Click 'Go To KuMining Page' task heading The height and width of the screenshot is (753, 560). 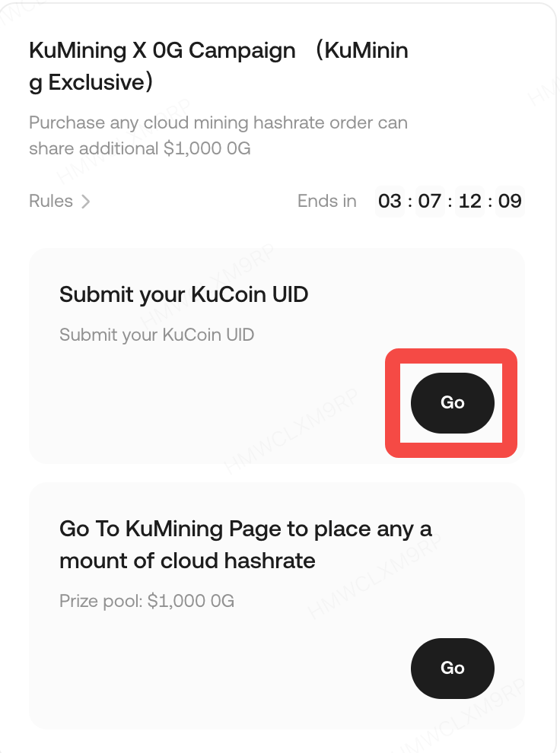pos(245,529)
